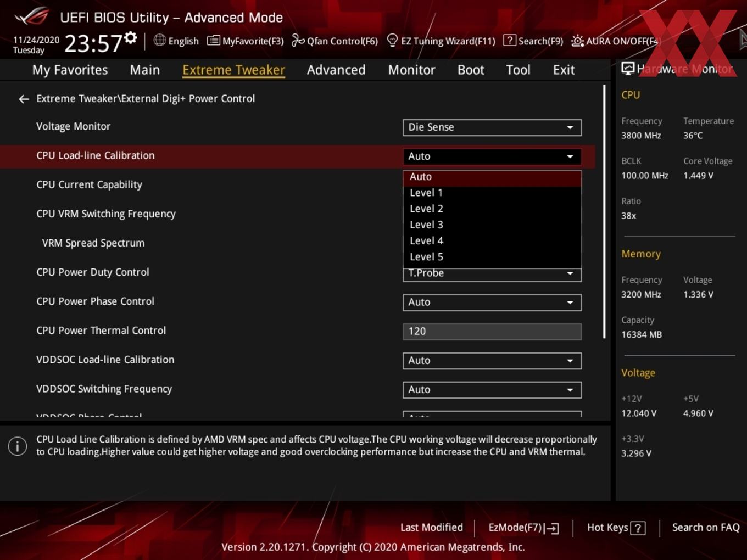Collapse CPU Load-line Calibration dropdown
Viewport: 747px width, 560px height.
tap(492, 156)
